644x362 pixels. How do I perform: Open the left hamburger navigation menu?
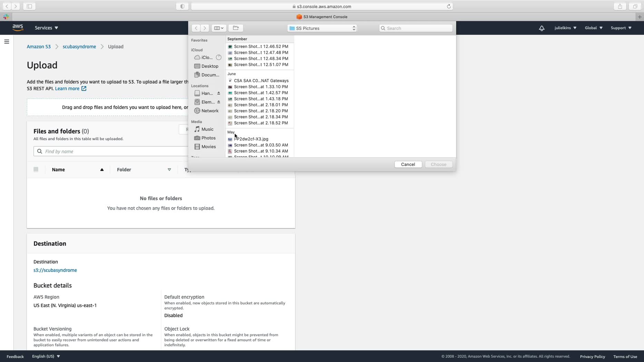[x=7, y=42]
